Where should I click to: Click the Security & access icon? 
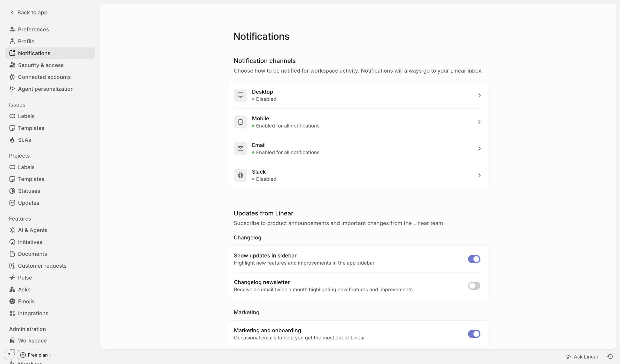[12, 65]
